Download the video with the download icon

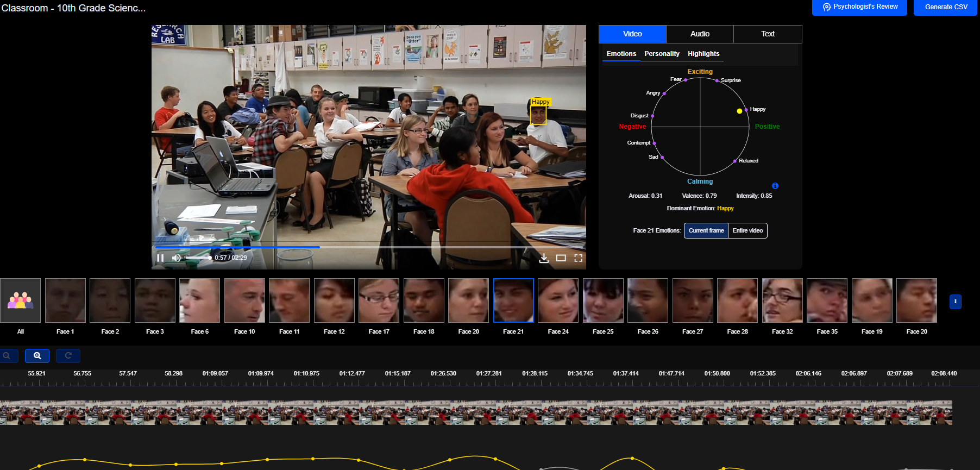coord(544,258)
